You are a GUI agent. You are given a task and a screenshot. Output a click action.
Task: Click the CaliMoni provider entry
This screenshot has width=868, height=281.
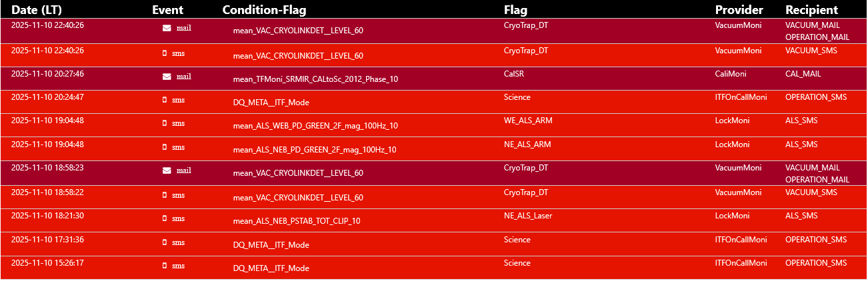[x=731, y=74]
